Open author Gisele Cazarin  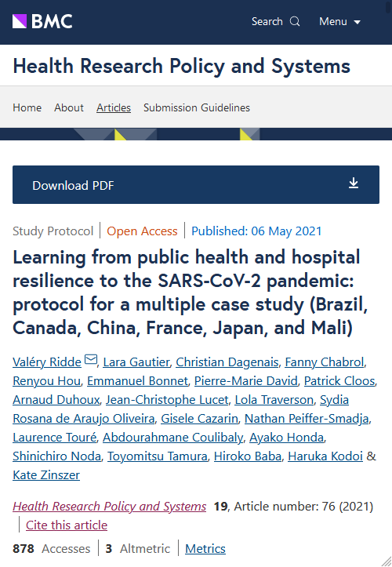click(200, 418)
